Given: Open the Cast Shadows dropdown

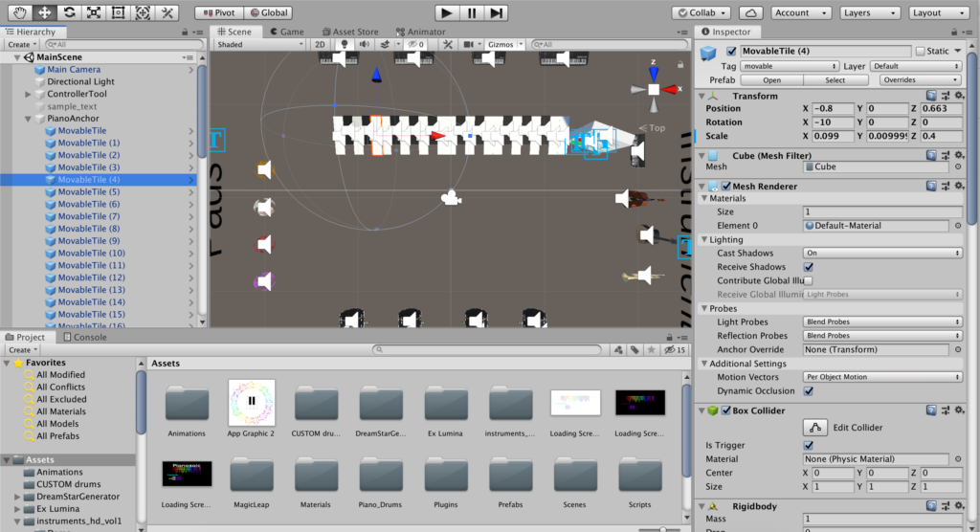Looking at the screenshot, I should click(x=881, y=253).
